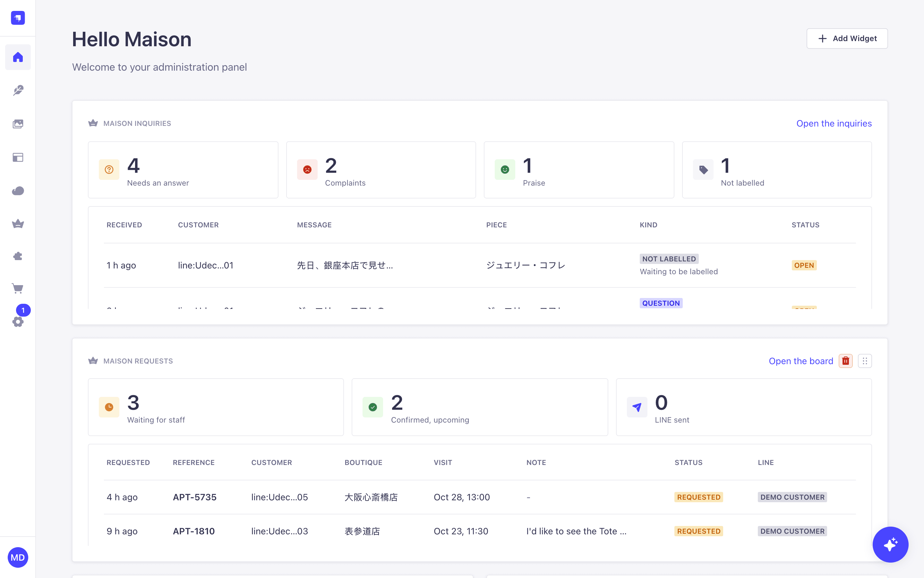Click the REFERENCE column header
The image size is (924, 578).
193,462
